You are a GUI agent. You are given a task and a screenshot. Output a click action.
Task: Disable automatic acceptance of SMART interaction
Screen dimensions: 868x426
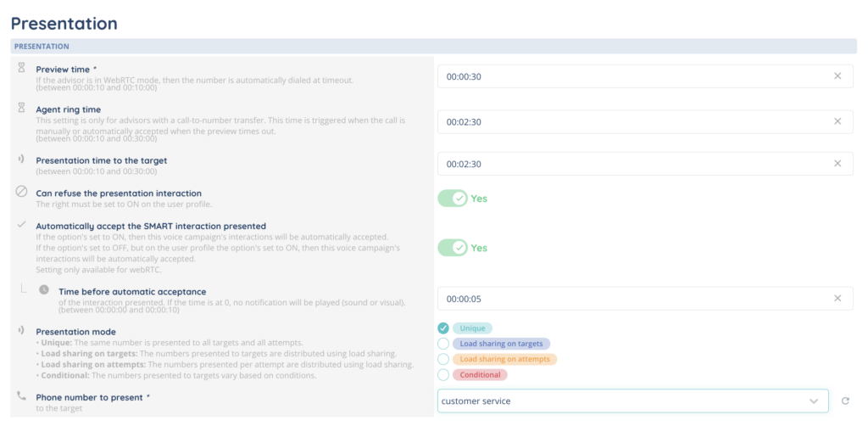[x=453, y=248]
